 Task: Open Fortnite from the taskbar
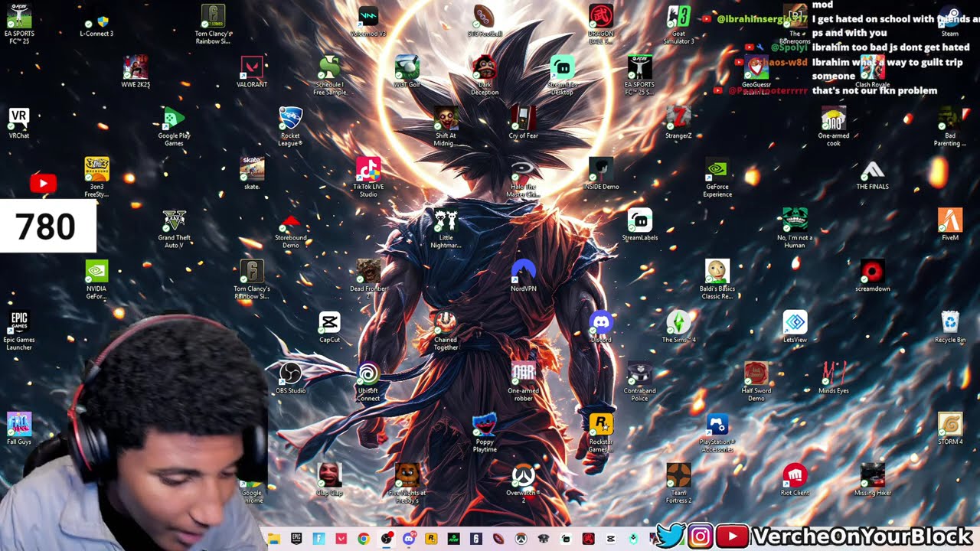coord(318,539)
